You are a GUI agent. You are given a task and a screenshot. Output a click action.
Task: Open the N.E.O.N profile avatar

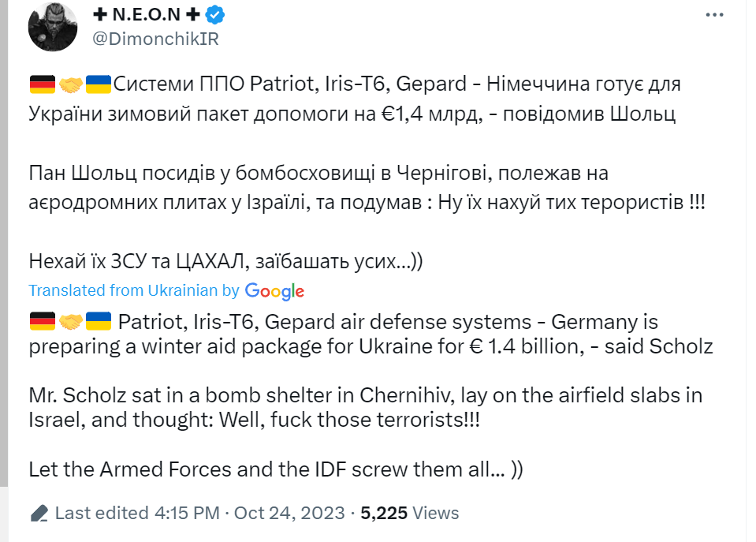53,27
